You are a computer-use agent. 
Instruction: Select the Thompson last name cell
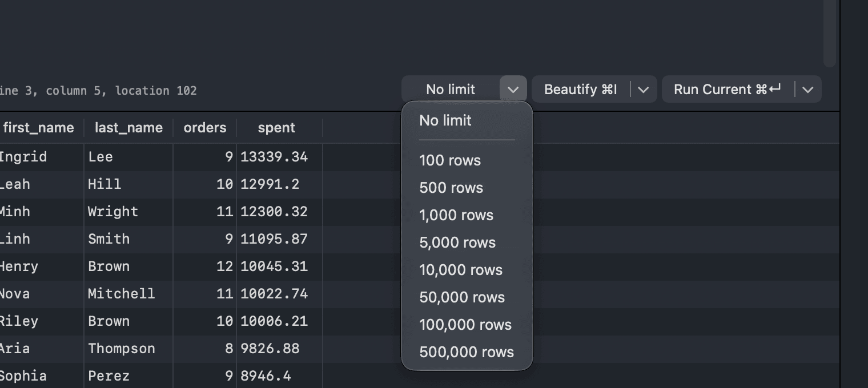point(128,349)
